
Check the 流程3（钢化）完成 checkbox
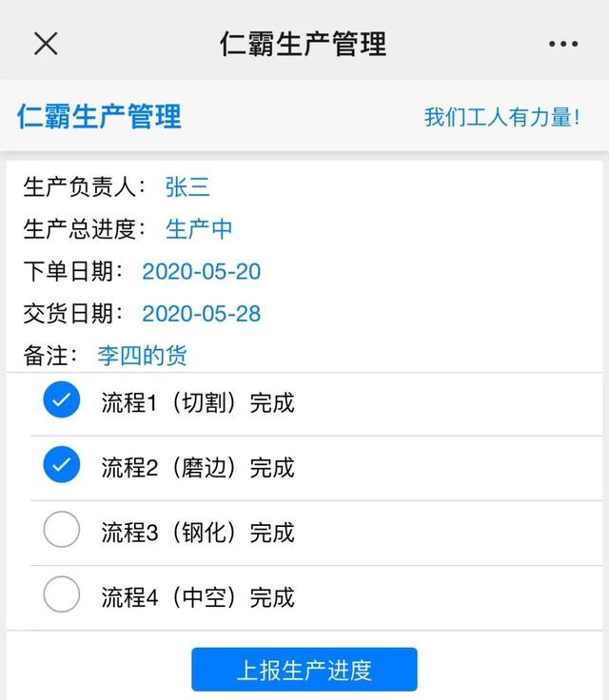[62, 529]
